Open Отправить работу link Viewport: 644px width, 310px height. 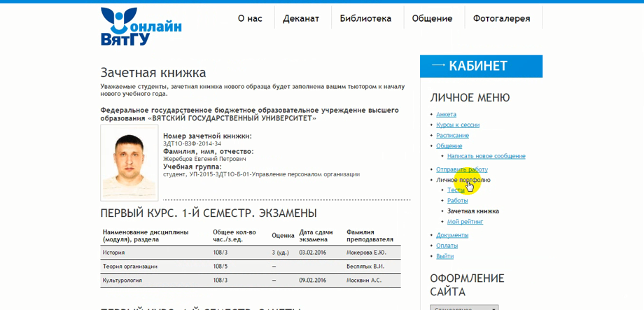(x=461, y=169)
